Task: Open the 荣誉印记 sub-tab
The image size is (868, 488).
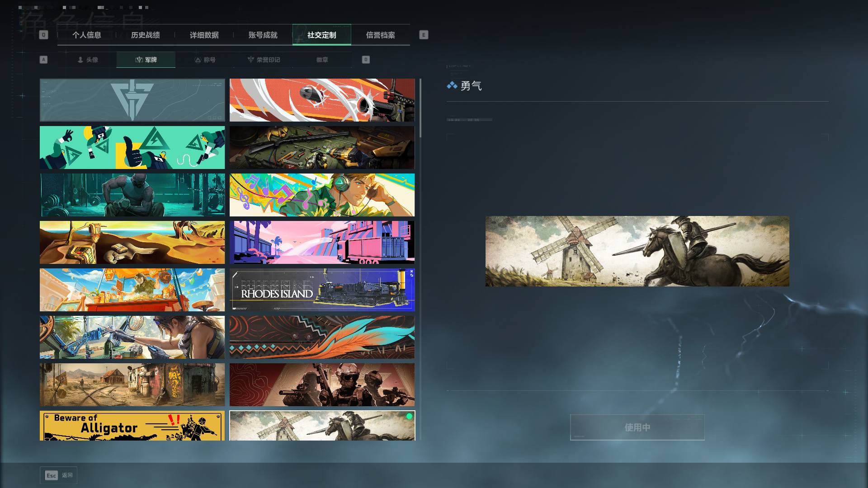Action: pyautogui.click(x=264, y=60)
